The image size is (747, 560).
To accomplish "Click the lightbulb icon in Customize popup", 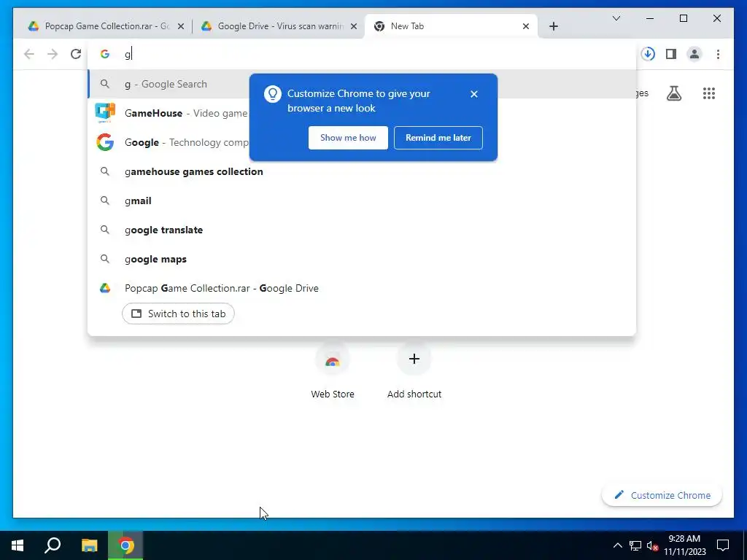I will pyautogui.click(x=273, y=94).
